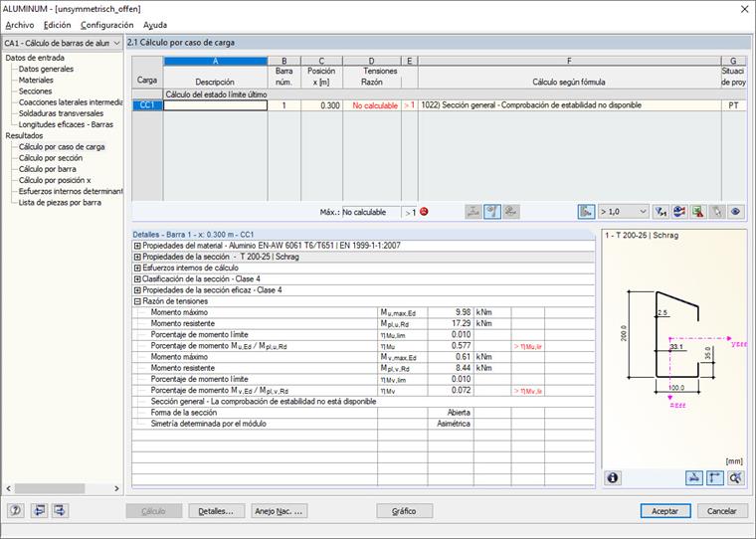
Task: Click the Aceptar button
Action: [665, 511]
